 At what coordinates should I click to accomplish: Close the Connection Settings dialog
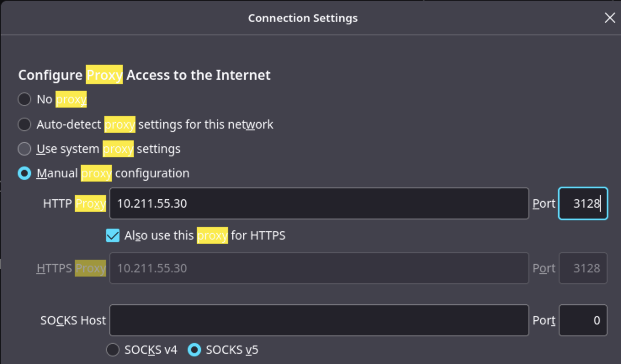610,18
